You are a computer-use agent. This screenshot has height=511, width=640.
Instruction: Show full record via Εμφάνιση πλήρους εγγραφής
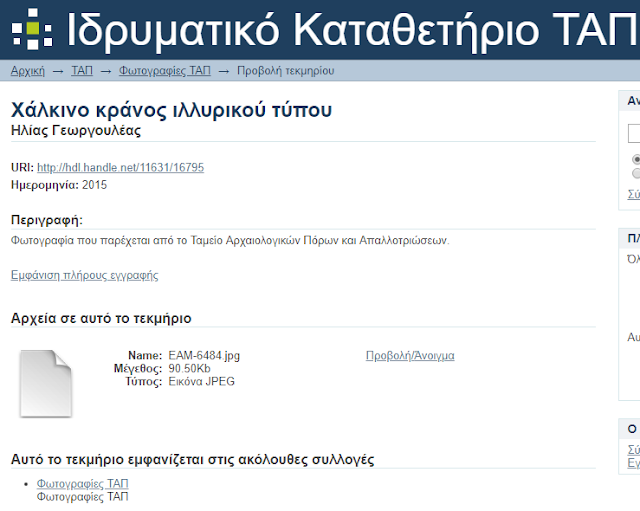pos(84,275)
